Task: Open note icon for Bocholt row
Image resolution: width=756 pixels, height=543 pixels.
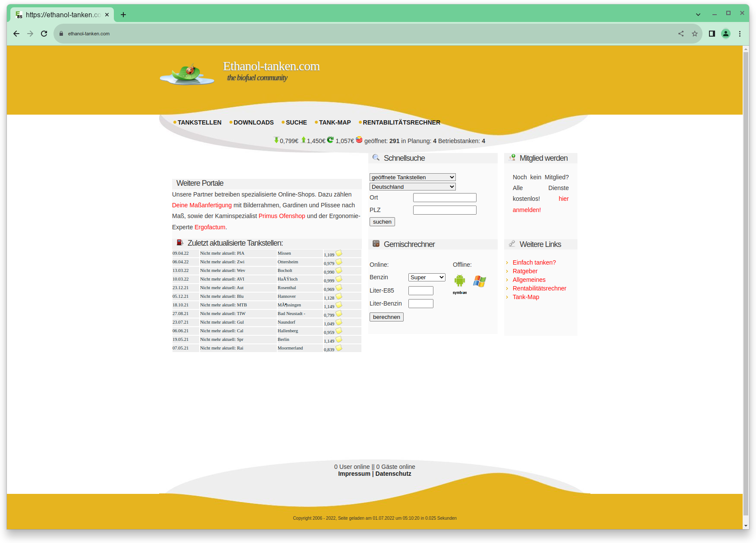Action: click(x=339, y=270)
